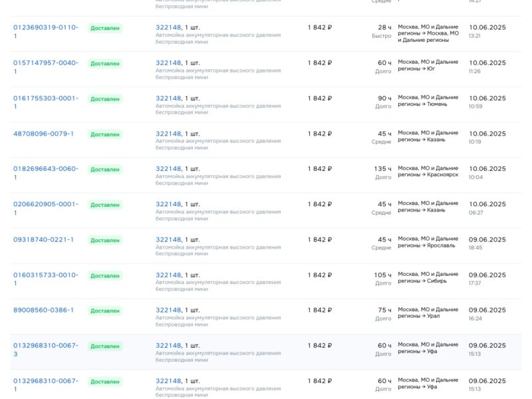Click Доставлен badge for order 89008560-0386-1
Image resolution: width=532 pixels, height=399 pixels.
[105, 311]
